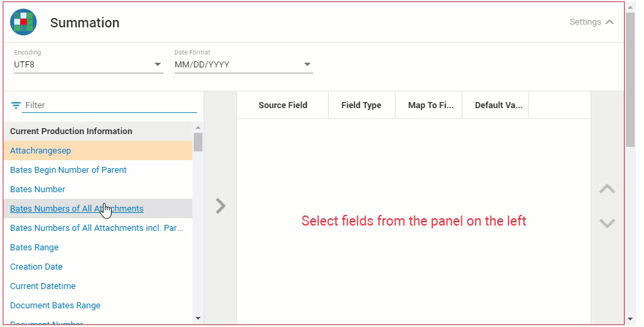
Task: Click the right arrow to add fields
Action: click(220, 206)
